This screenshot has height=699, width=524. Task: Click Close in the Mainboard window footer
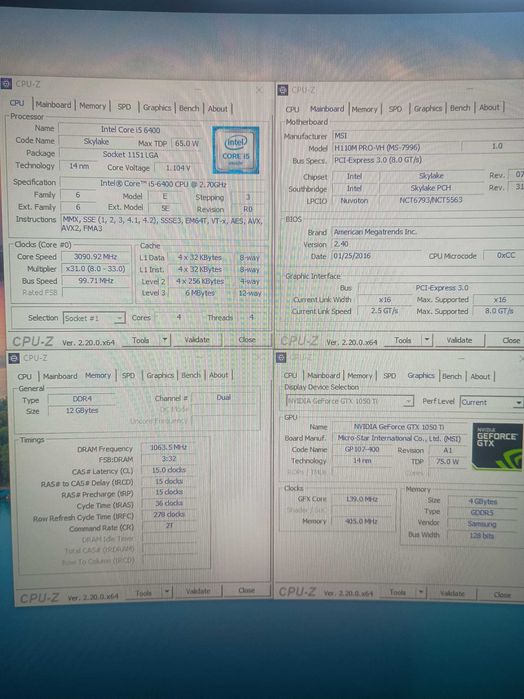509,340
